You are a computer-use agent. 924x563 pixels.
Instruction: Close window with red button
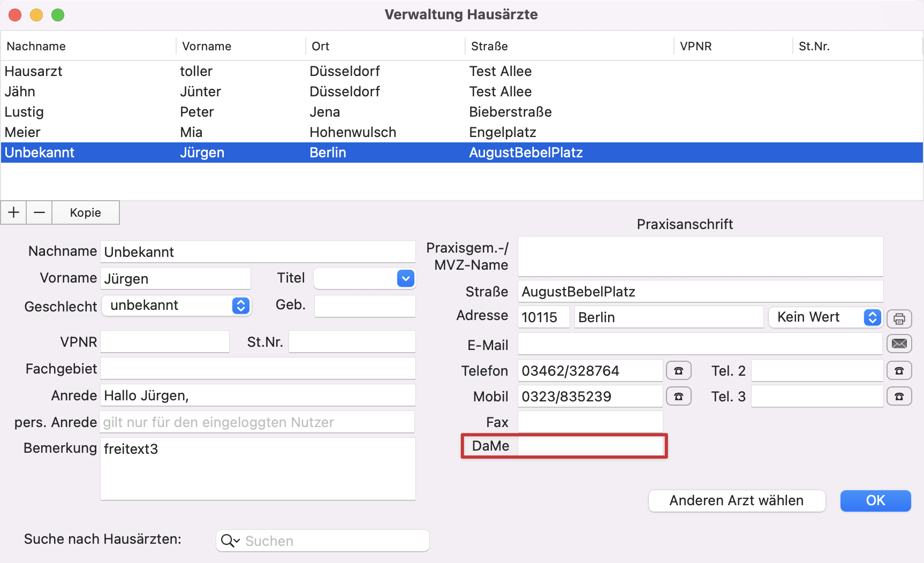pos(15,15)
